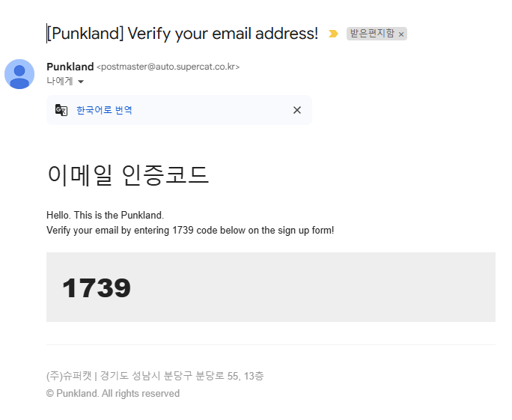
Task: Click the 이메일 인증코드 heading
Action: 127,174
